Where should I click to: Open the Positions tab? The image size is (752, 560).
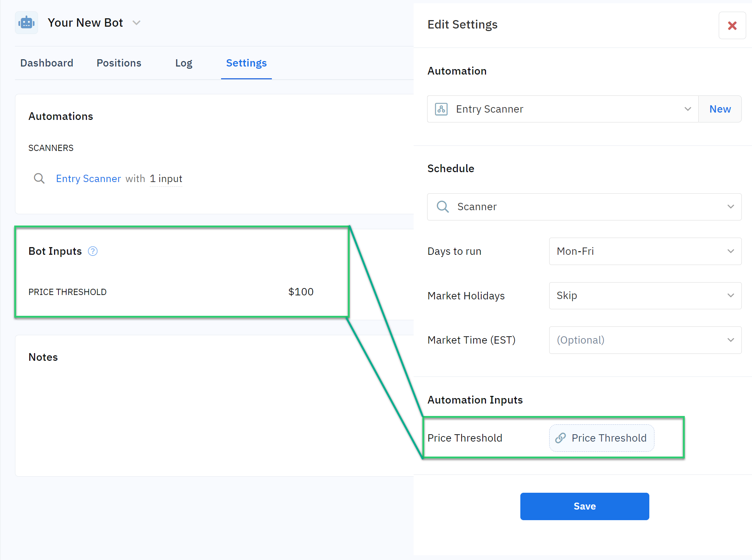coord(119,63)
